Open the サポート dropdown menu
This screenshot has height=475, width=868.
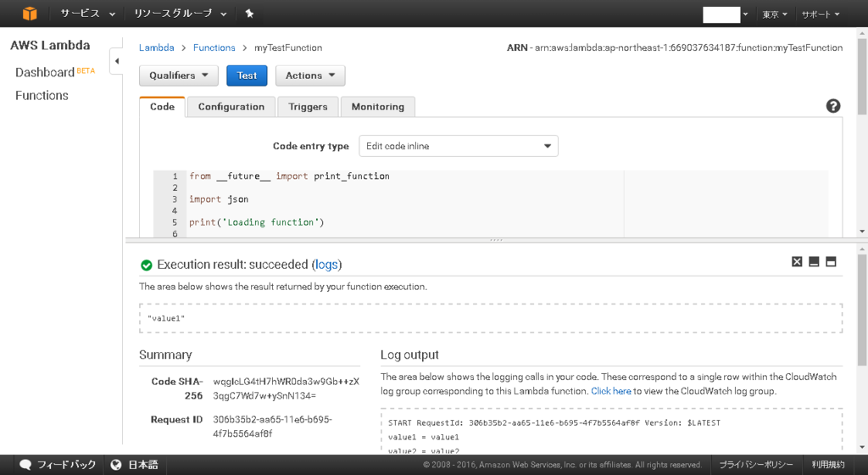tap(821, 14)
